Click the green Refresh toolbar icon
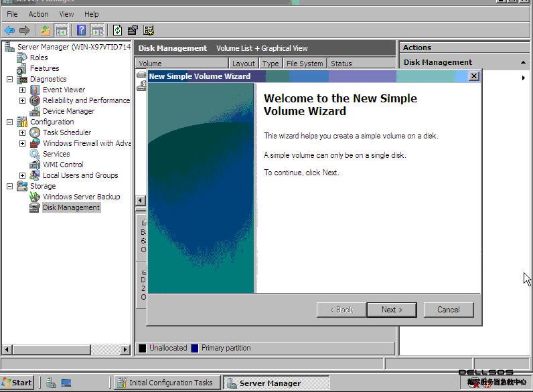Image resolution: width=533 pixels, height=392 pixels. (117, 30)
